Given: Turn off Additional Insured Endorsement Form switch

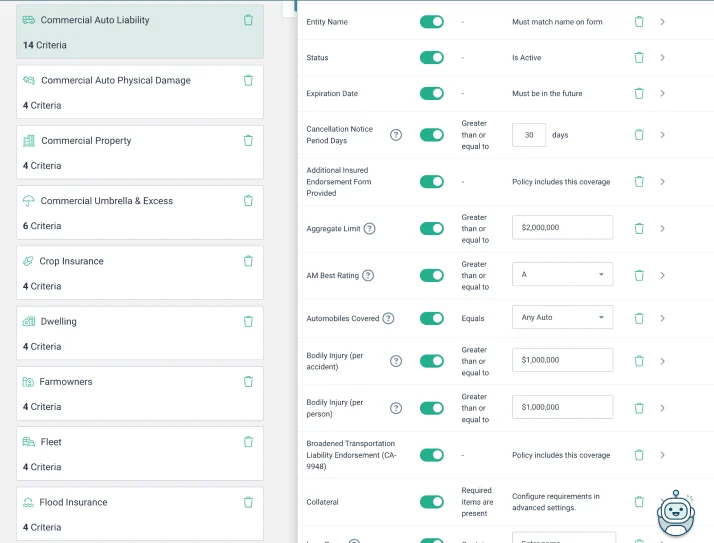Looking at the screenshot, I should click(x=432, y=182).
